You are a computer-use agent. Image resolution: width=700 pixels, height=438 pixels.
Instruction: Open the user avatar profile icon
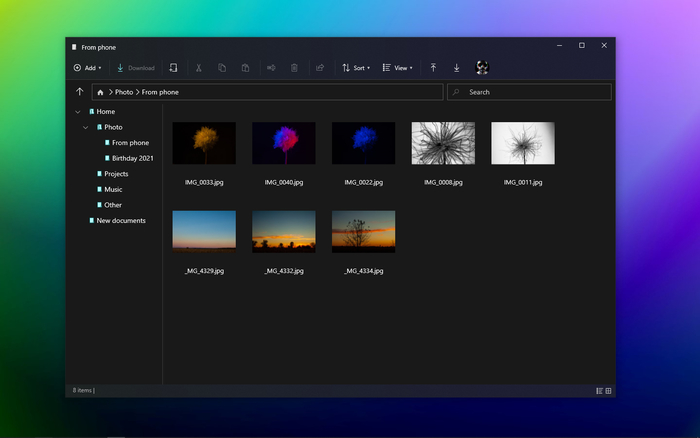pyautogui.click(x=482, y=67)
